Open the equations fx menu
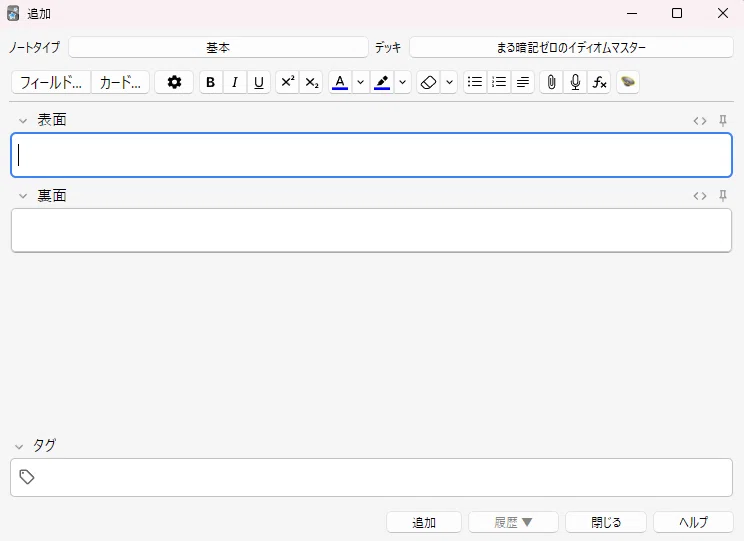Screen dimensions: 744x541 (599, 83)
